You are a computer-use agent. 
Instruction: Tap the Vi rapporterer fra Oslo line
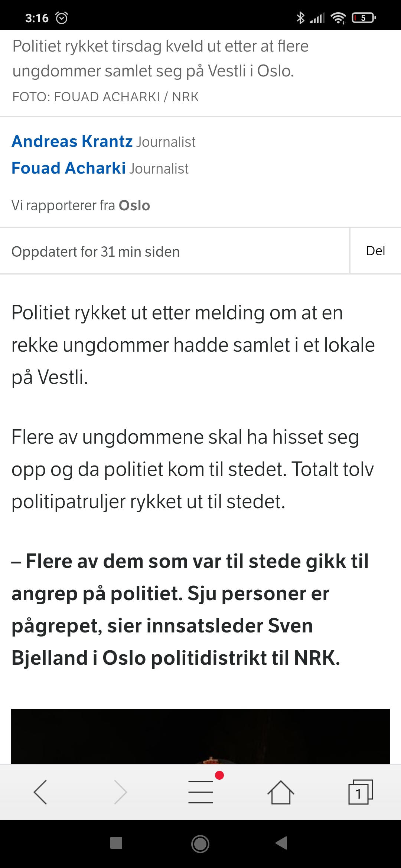(81, 206)
